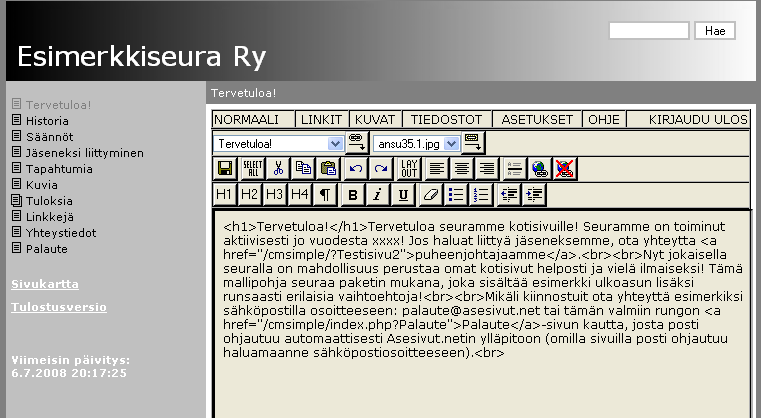
Task: Click the Save floppy disk icon
Action: tap(225, 168)
